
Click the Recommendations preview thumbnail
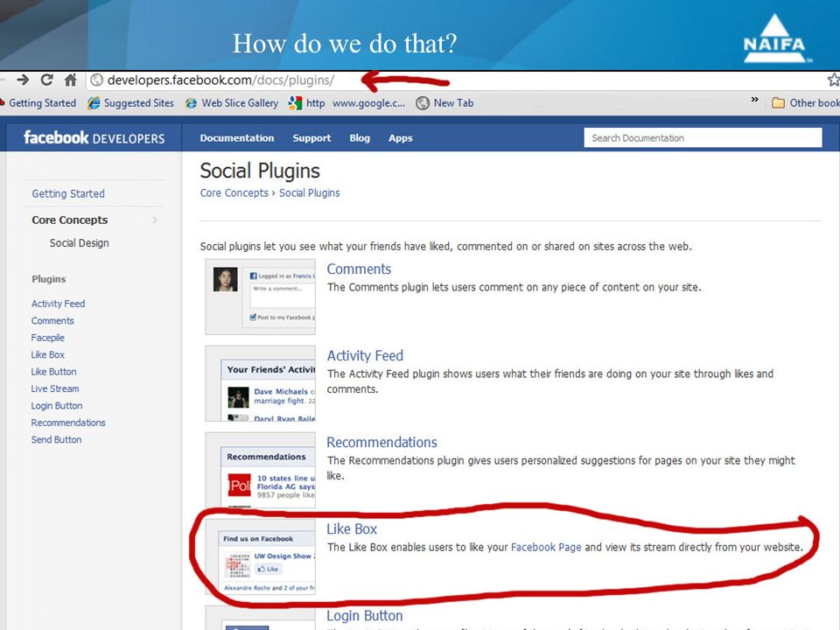tap(261, 471)
